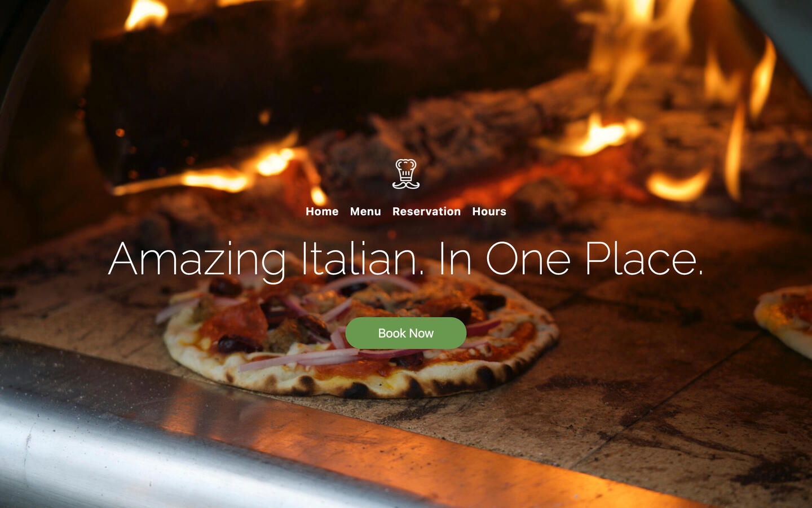This screenshot has height=508, width=812.
Task: Click the word Amazing in the headline
Action: coord(197,260)
